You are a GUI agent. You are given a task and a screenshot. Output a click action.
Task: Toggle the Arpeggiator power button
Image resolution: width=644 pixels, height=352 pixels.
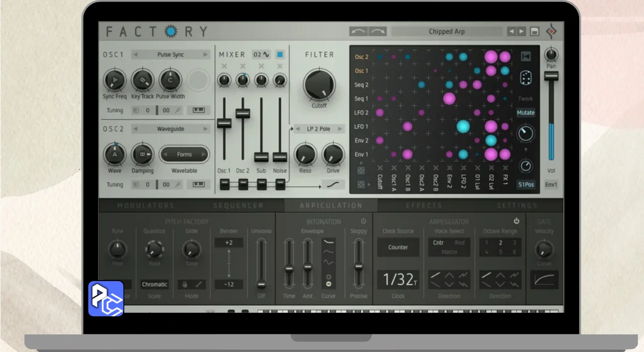[516, 221]
